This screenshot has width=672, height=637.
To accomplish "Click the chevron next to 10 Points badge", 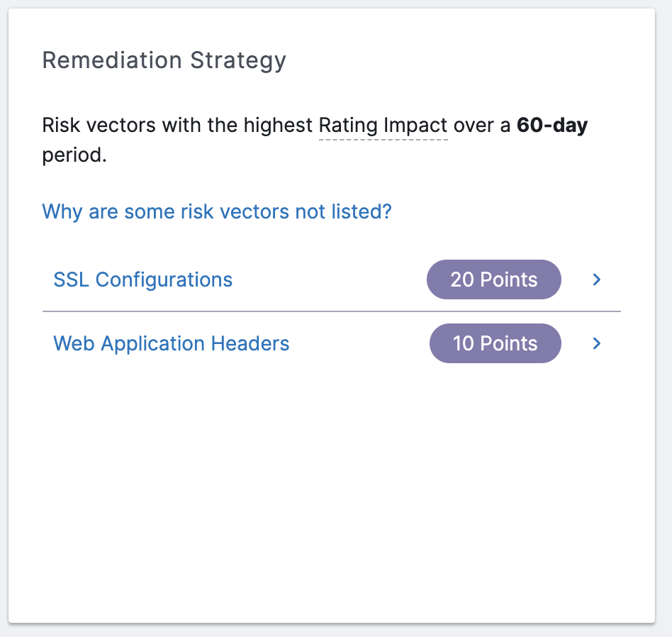I will pyautogui.click(x=596, y=343).
